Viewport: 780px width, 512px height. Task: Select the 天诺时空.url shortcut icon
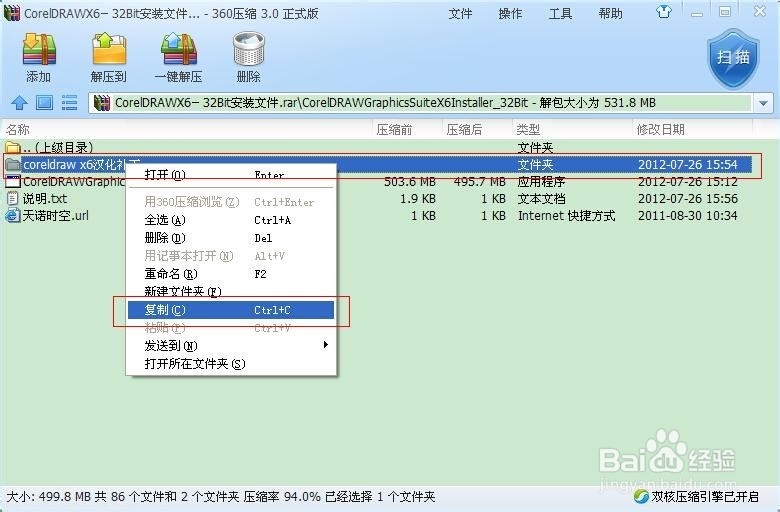[12, 215]
